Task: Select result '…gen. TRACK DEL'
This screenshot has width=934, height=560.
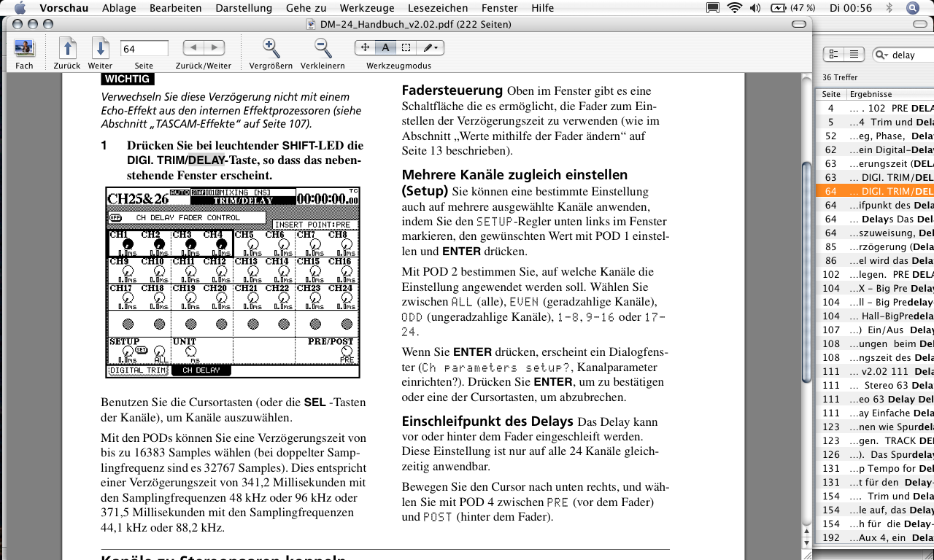Action: (875, 440)
